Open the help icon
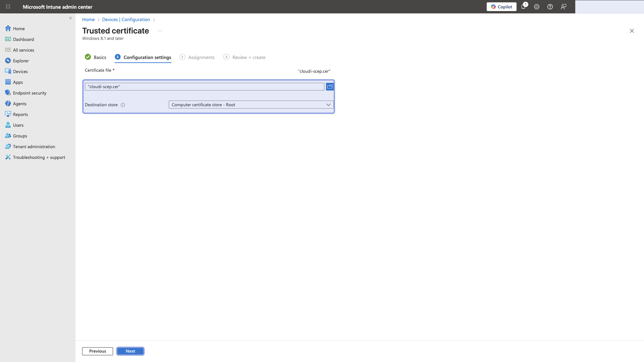644x362 pixels. click(550, 7)
